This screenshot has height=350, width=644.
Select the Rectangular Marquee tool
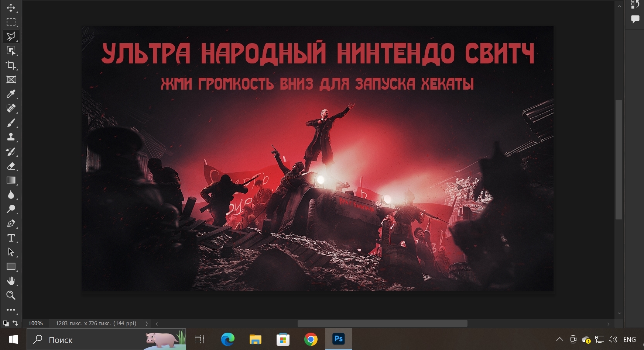click(x=11, y=22)
